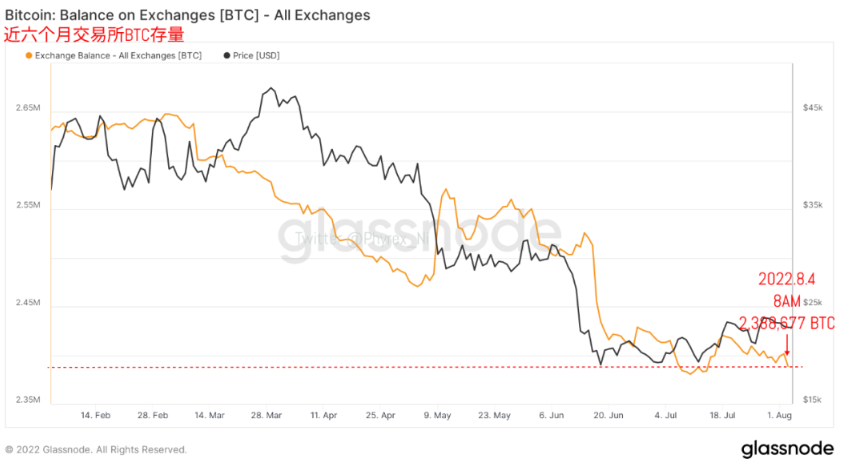Screen dimensions: 843x467
Task: Select the 9. May date axis label
Action: tap(437, 415)
